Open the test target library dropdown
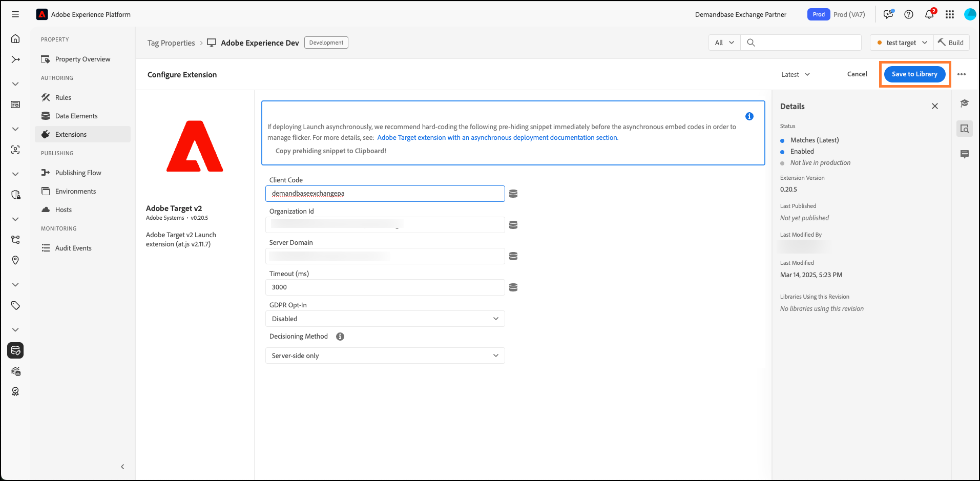This screenshot has width=980, height=481. click(x=901, y=43)
